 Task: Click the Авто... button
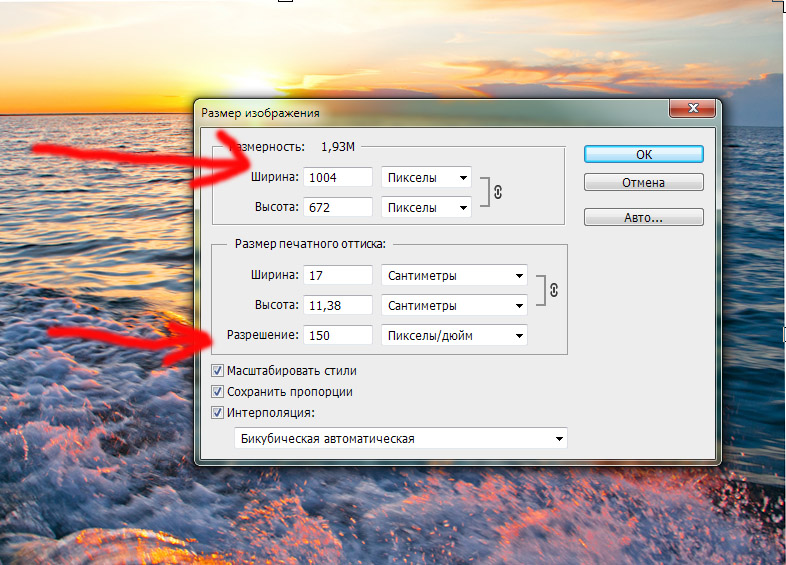pyautogui.click(x=643, y=217)
